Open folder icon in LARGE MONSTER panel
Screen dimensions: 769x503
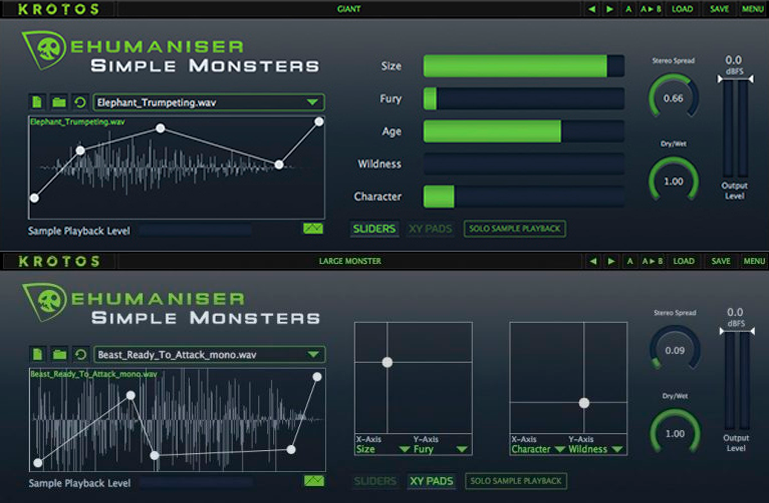tap(59, 354)
